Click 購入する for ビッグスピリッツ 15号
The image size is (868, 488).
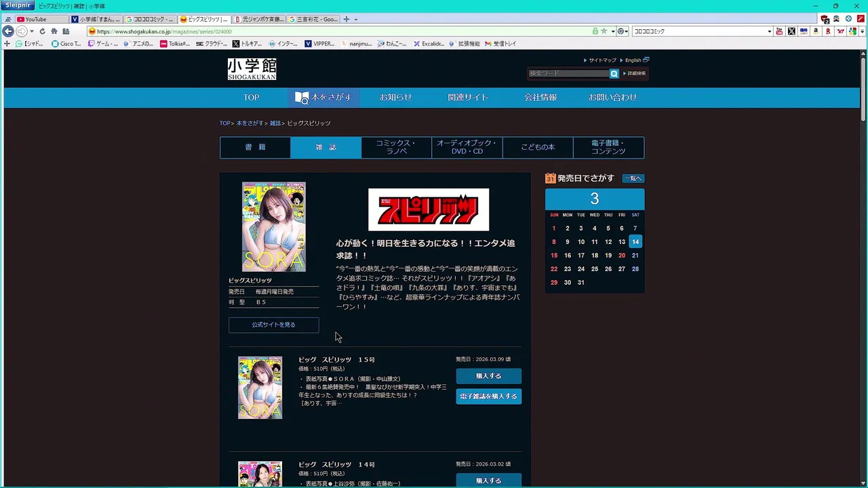click(488, 376)
